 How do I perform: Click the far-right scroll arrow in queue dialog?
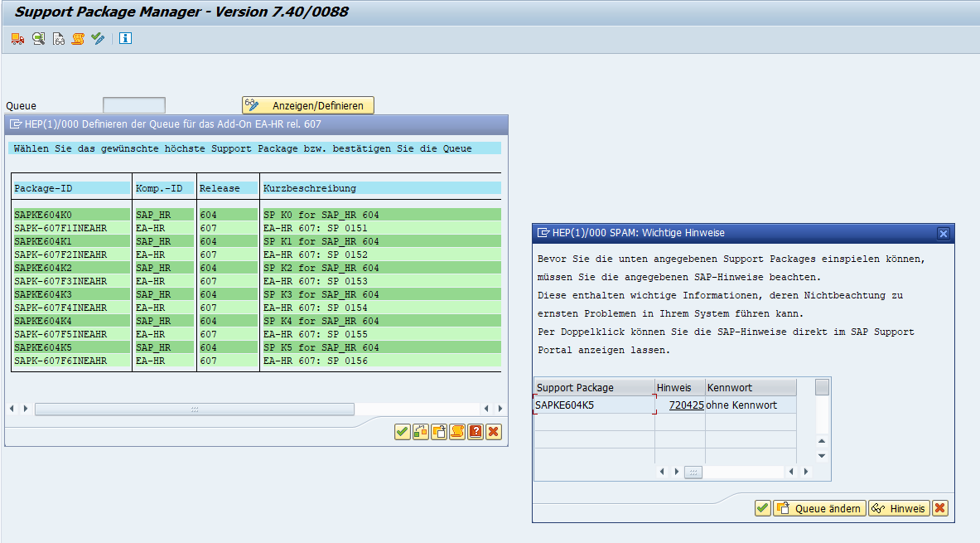pyautogui.click(x=500, y=409)
